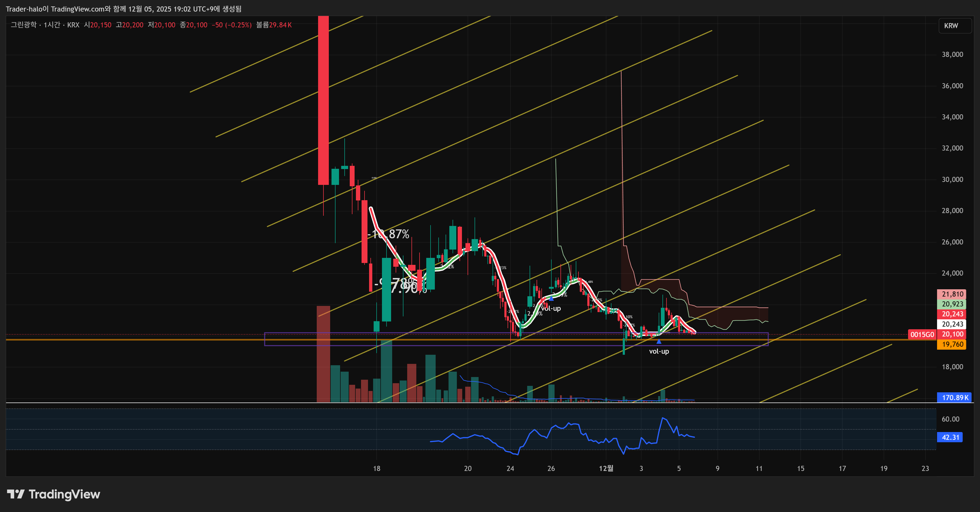The width and height of the screenshot is (980, 512).
Task: Click the 0015G0 ticker tag
Action: [x=922, y=334]
